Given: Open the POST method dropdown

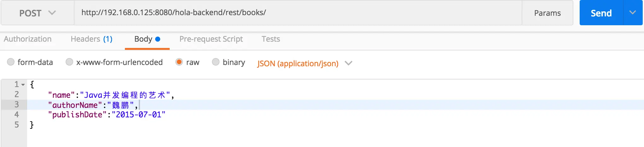Looking at the screenshot, I should [37, 13].
